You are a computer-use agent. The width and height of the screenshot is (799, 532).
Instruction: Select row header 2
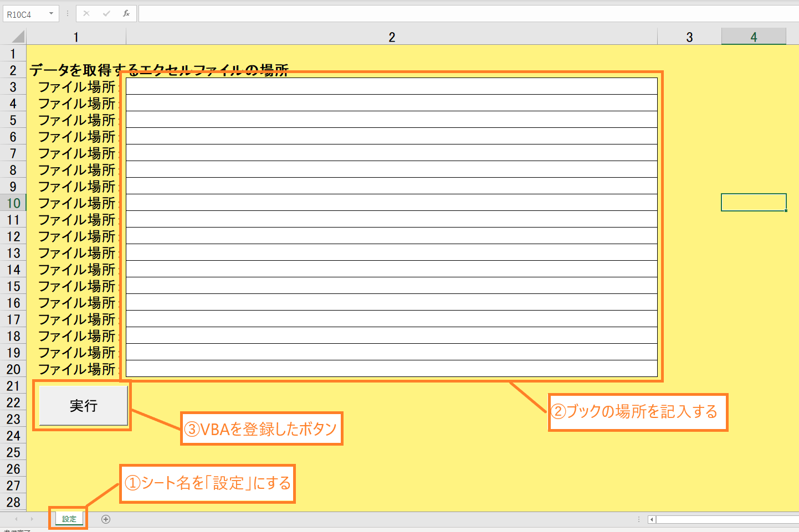[x=13, y=70]
